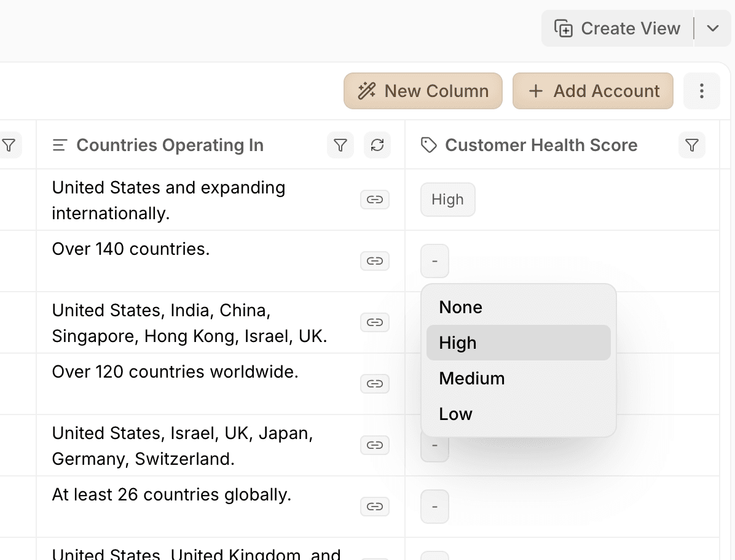Screen dimensions: 735x560
Task: Open the three-dot more options menu
Action: click(701, 91)
